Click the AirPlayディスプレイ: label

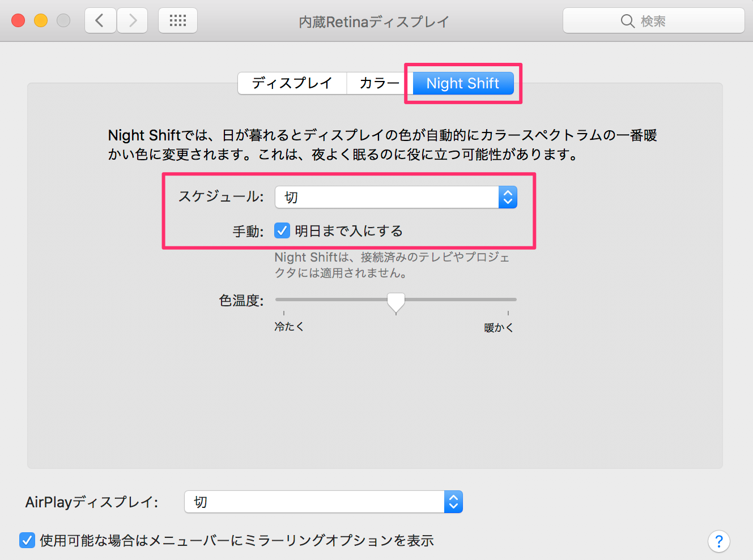(x=92, y=502)
